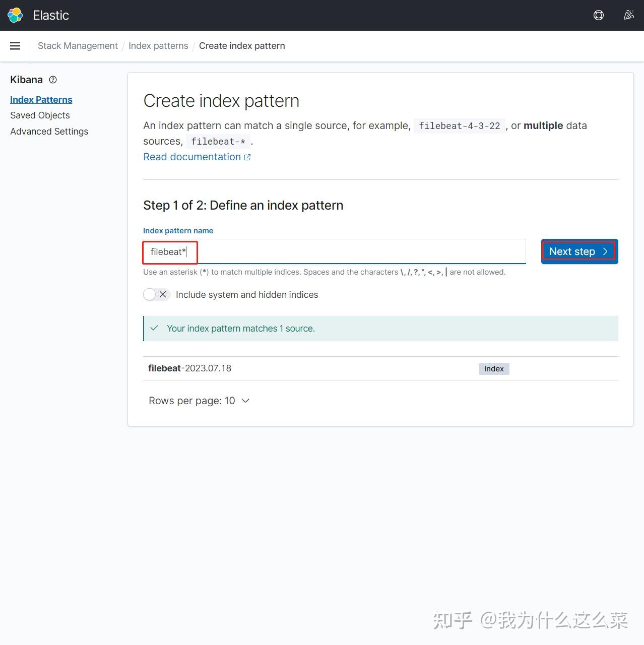The width and height of the screenshot is (644, 645).
Task: Click the Kibana help question mark icon
Action: click(x=53, y=80)
